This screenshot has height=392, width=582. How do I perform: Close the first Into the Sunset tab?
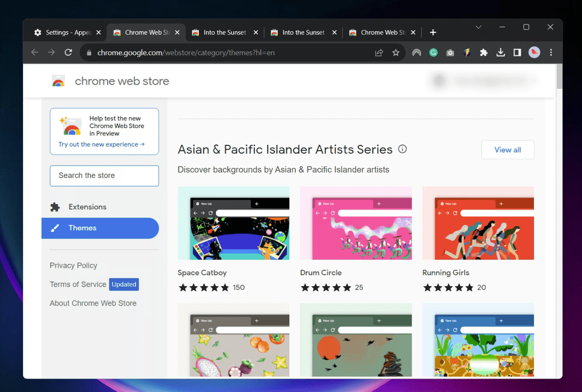(256, 33)
